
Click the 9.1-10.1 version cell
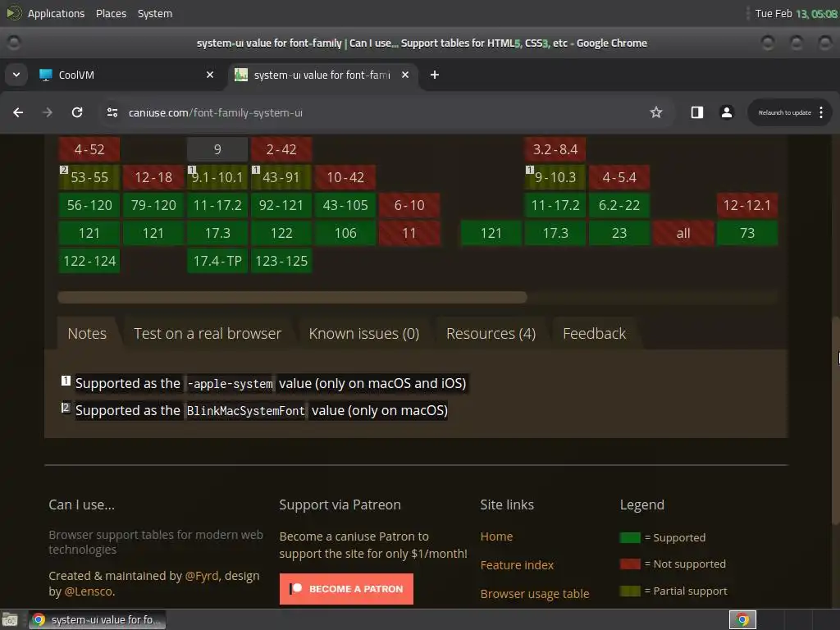[x=217, y=177]
